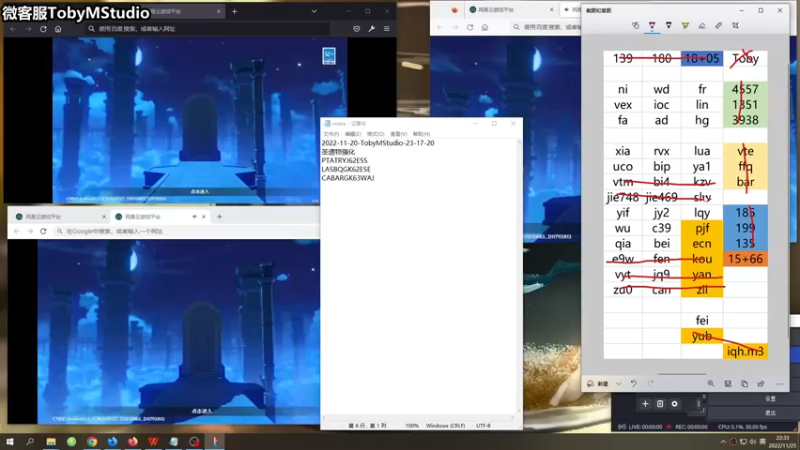
Task: Click the iqh.m3 cell in the snip
Action: click(745, 351)
